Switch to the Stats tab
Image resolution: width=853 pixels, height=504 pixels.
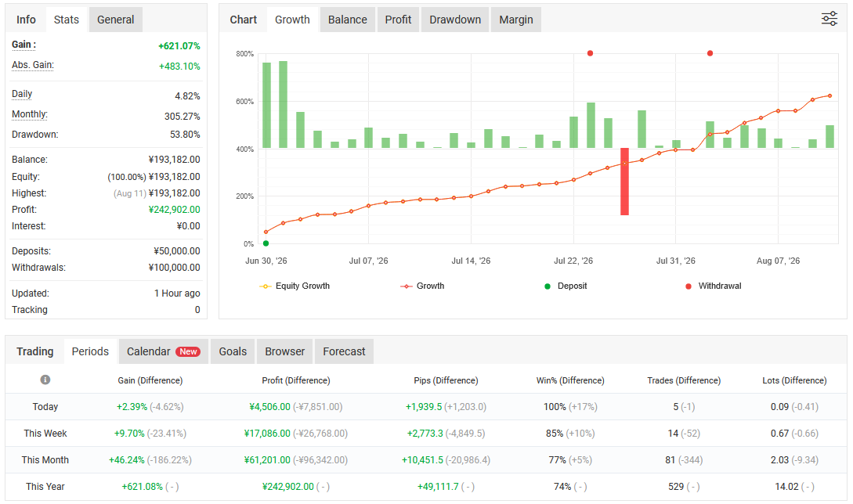67,20
